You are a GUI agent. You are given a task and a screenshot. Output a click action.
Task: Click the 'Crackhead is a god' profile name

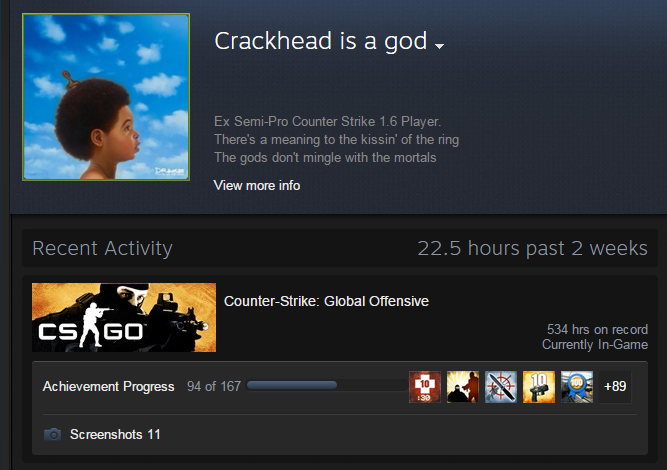click(321, 41)
